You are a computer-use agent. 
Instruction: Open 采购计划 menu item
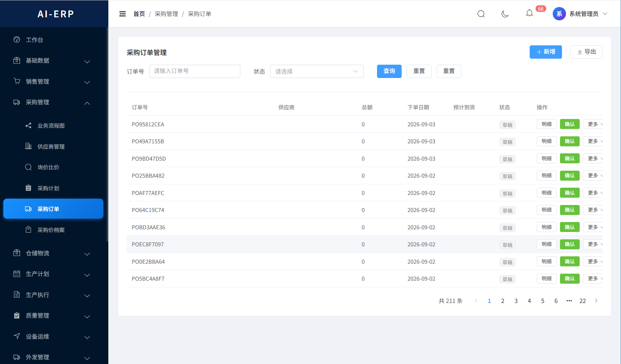point(53,188)
